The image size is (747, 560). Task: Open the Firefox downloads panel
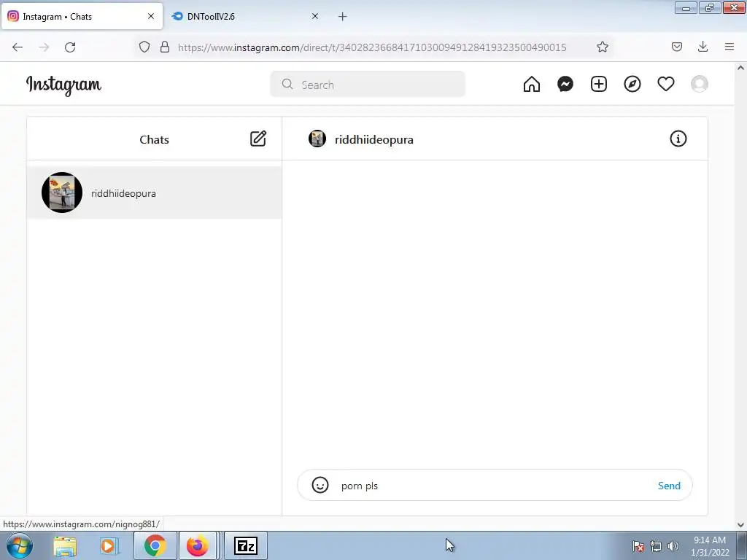point(703,47)
